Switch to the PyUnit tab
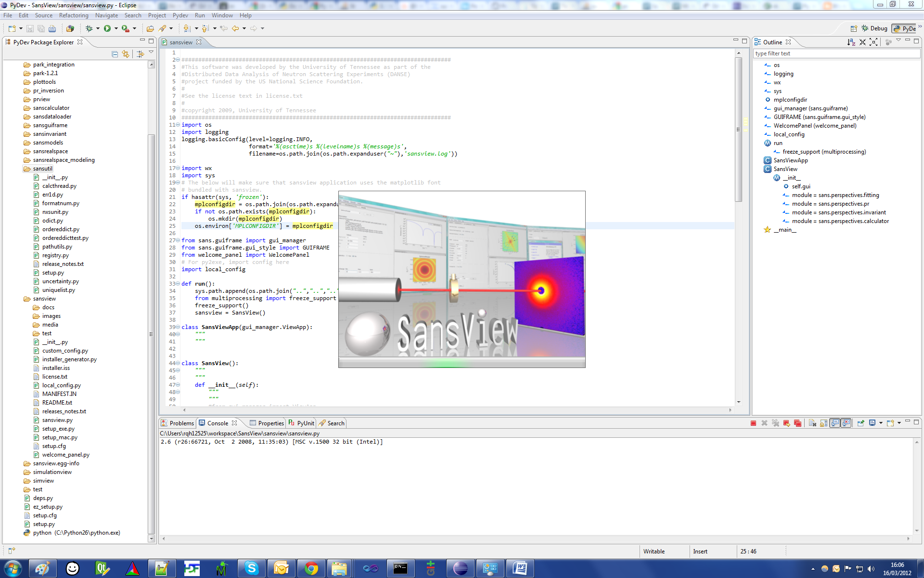924x578 pixels. [301, 423]
